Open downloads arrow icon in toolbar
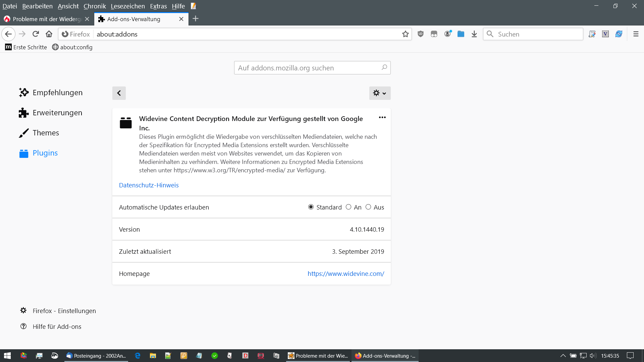Screen dimensions: 644x362 [x=474, y=34]
